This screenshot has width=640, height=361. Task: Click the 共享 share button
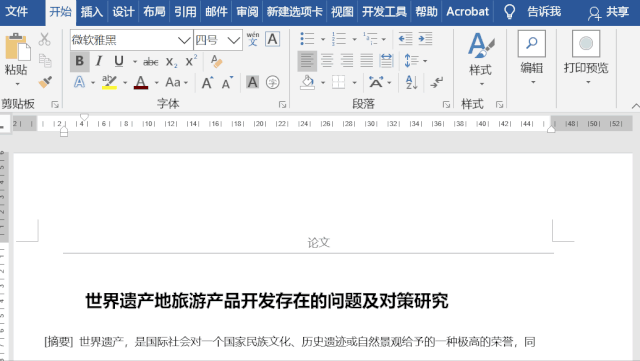(x=608, y=12)
